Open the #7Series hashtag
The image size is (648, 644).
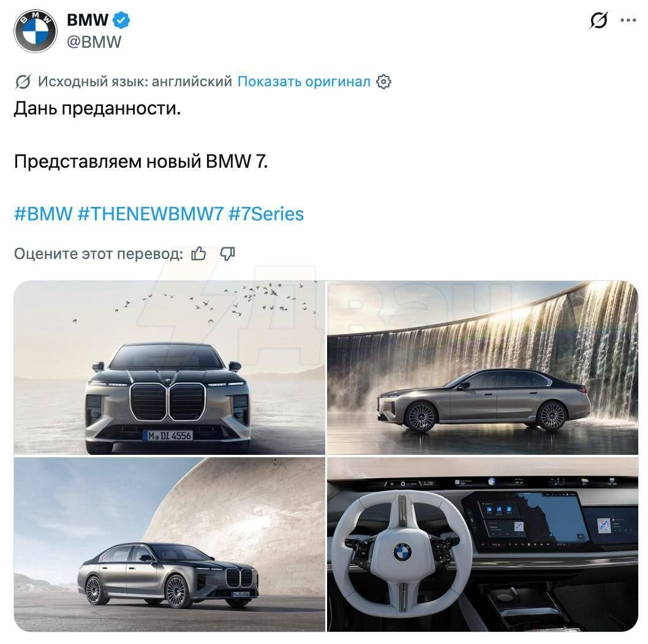(266, 214)
